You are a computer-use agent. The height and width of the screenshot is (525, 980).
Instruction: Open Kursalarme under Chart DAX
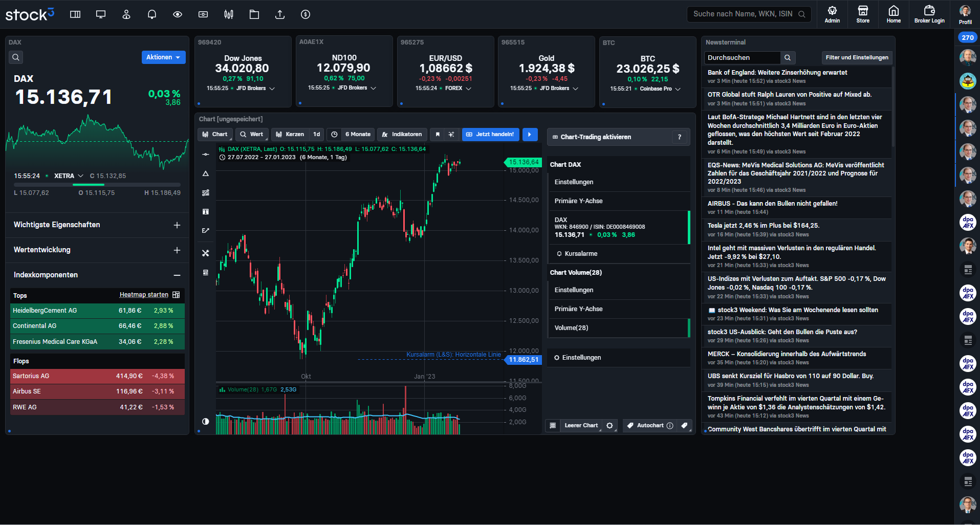coord(618,254)
